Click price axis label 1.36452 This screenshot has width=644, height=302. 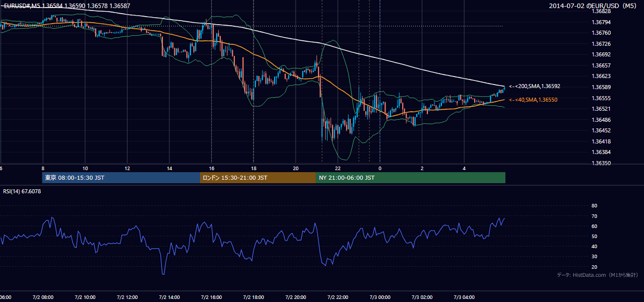tap(602, 130)
